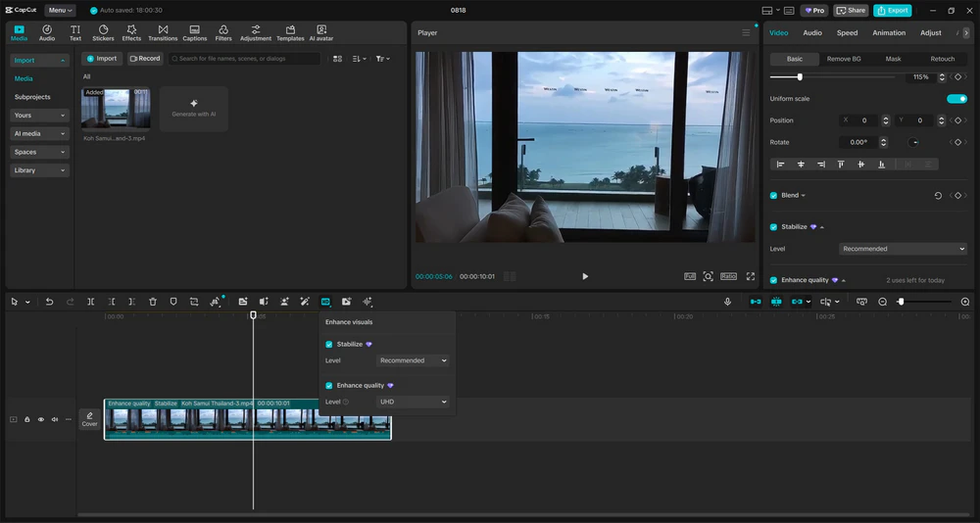
Task: Click the player fullscreen expand icon
Action: click(x=751, y=276)
